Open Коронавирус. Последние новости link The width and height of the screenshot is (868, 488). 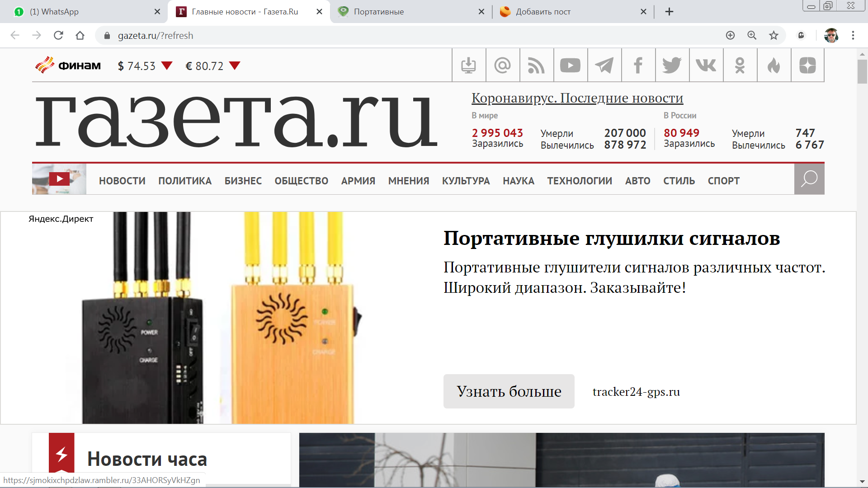click(577, 98)
